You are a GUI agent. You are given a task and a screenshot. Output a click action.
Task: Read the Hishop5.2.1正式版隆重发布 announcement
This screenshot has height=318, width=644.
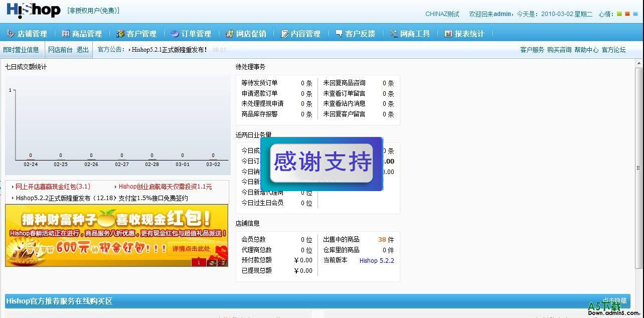tap(170, 50)
